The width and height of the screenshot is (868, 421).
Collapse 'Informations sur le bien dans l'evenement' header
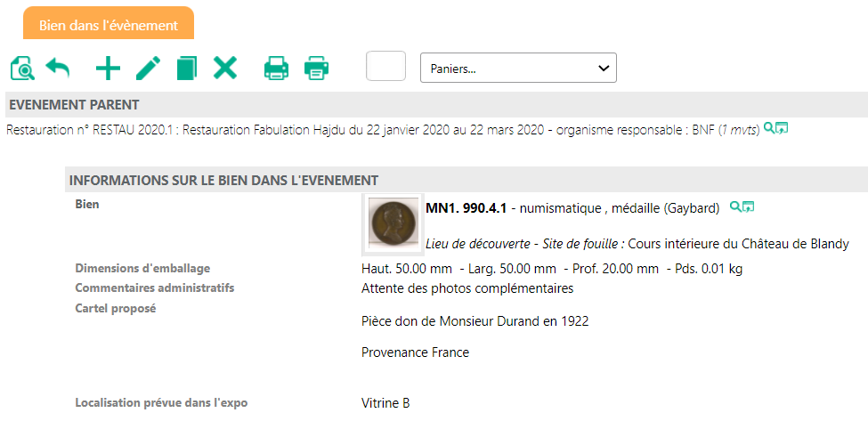(224, 180)
